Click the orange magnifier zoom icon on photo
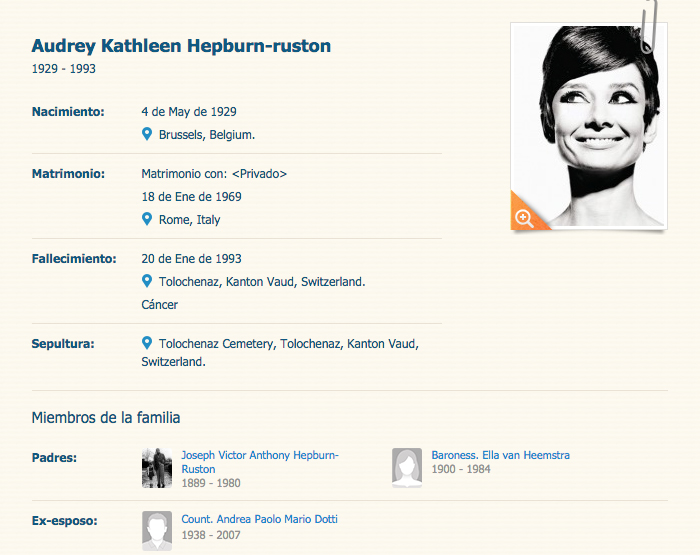 point(523,217)
